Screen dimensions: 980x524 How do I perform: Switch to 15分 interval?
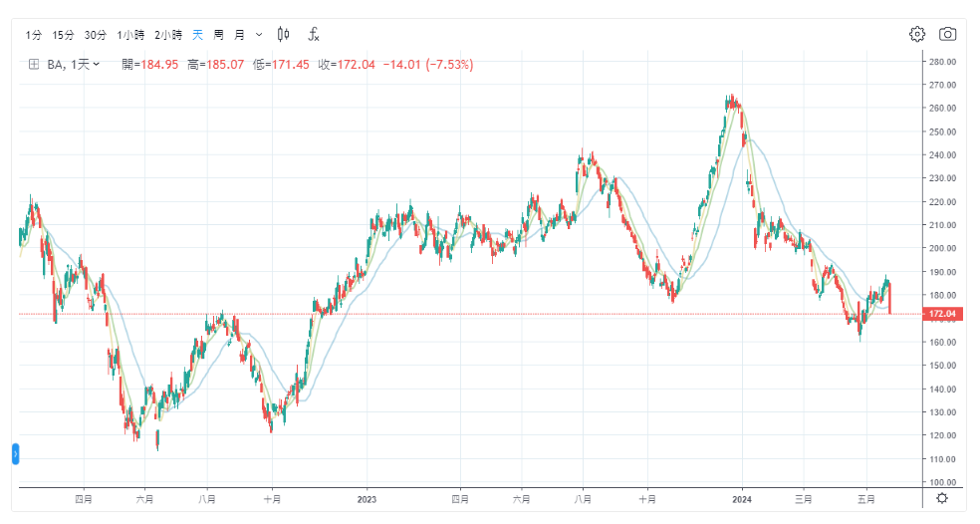[63, 35]
